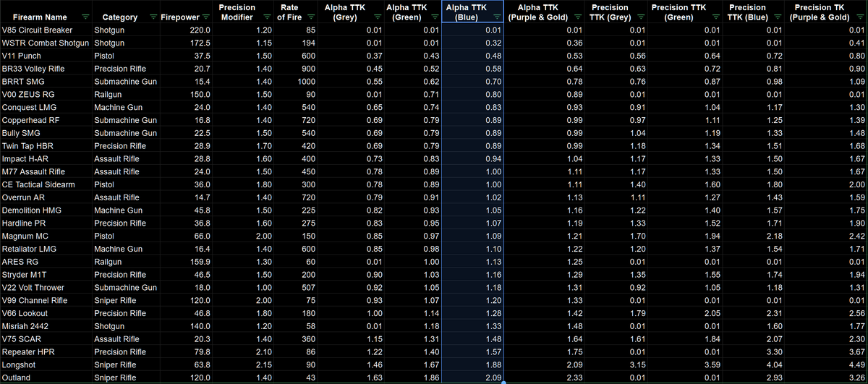Select the 'Copperhead RF' cell
Viewport: 868px width, 384px height.
(46, 120)
